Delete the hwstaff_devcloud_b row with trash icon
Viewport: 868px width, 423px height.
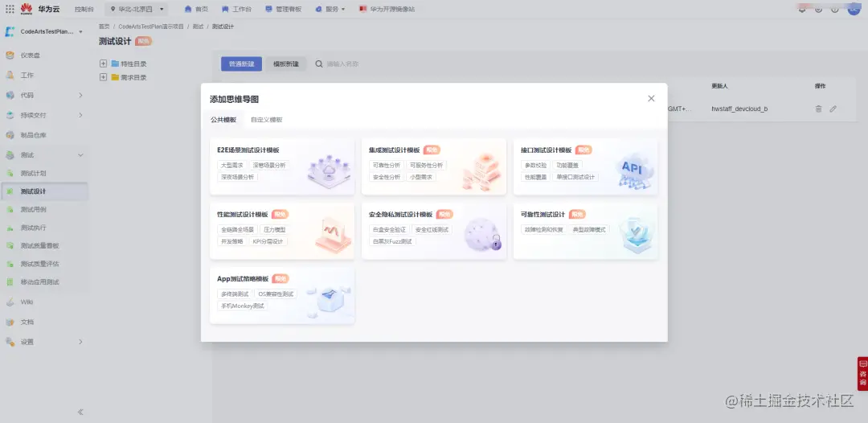coord(819,109)
